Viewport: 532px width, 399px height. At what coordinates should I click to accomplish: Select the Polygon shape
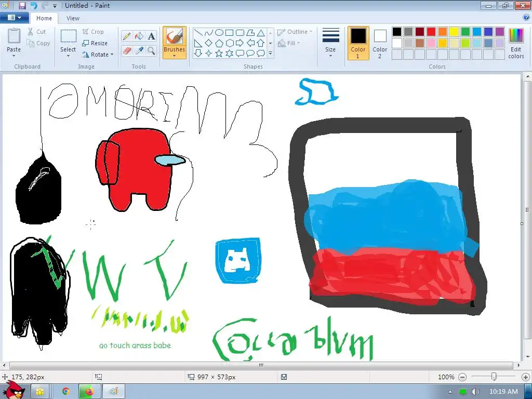250,33
